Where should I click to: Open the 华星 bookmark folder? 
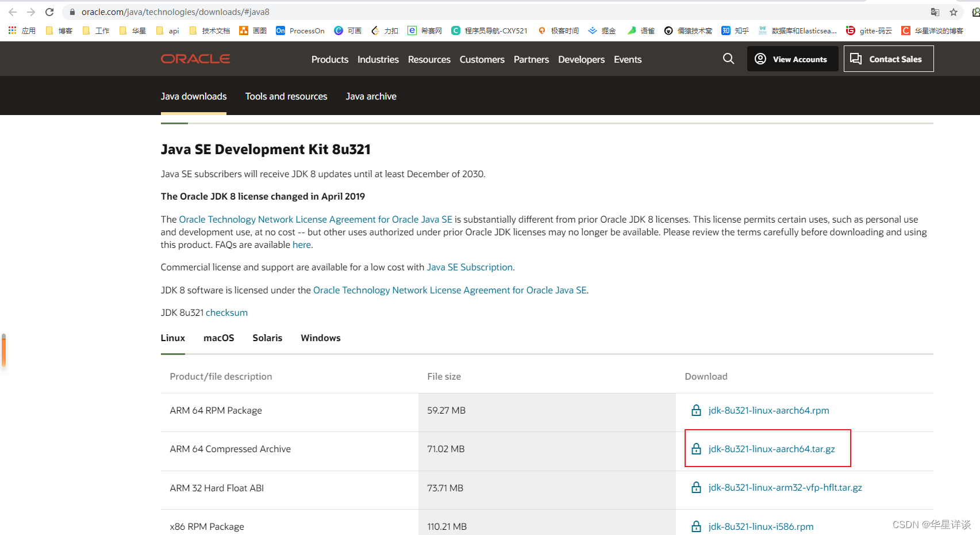(133, 30)
